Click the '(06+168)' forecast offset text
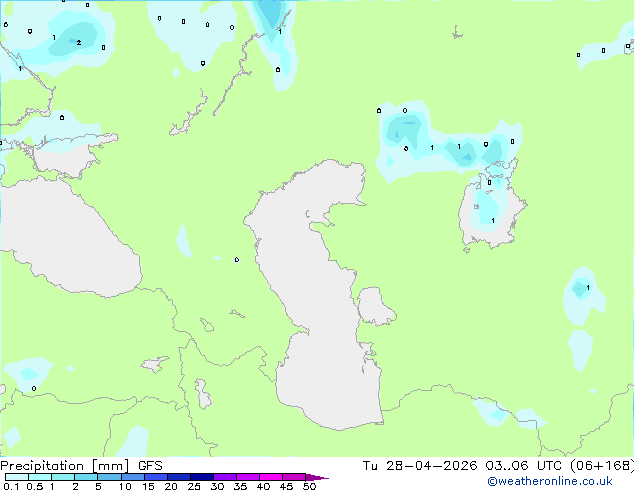This screenshot has width=634, height=490. (602, 466)
